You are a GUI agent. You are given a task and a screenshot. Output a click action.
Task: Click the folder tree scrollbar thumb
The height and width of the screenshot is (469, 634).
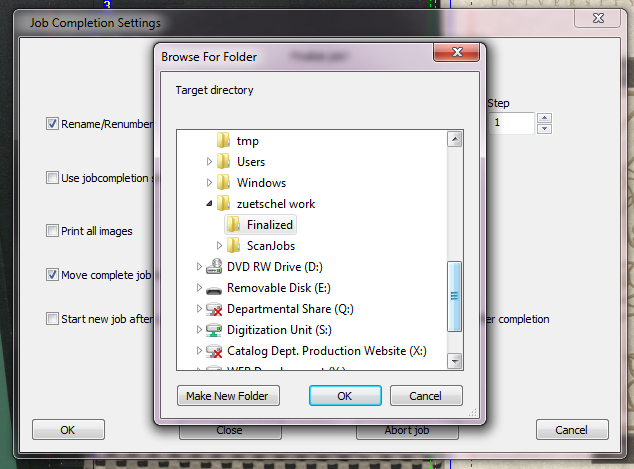click(455, 295)
